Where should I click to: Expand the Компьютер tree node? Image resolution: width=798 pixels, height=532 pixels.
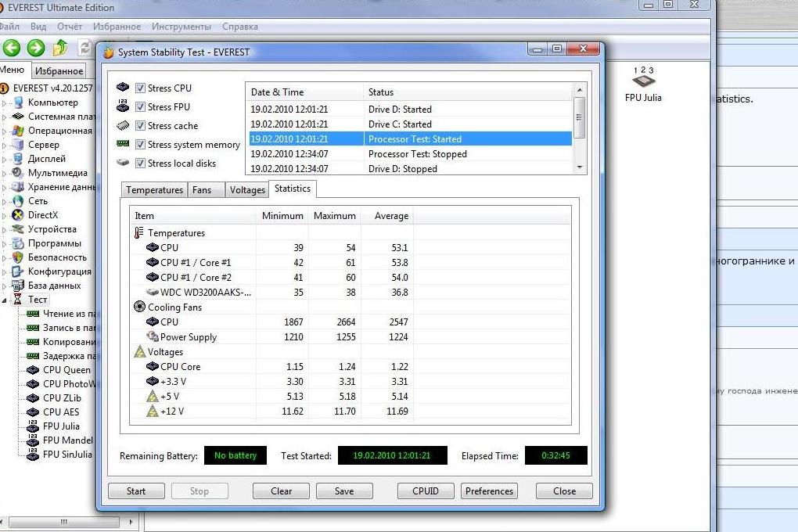click(5, 102)
